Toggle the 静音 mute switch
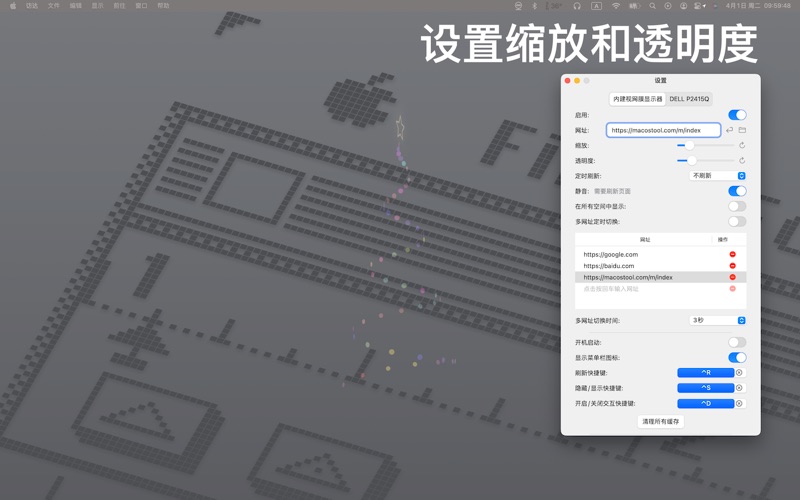800x500 pixels. [x=737, y=191]
